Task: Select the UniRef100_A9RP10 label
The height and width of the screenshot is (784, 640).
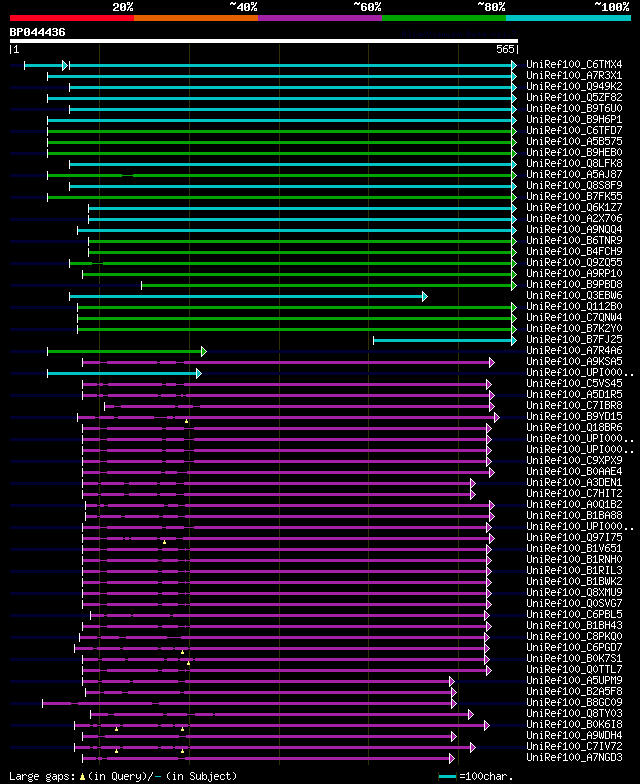Action: (574, 274)
